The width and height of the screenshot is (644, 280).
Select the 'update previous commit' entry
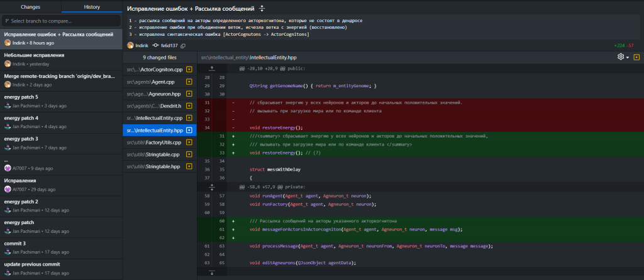(61, 268)
